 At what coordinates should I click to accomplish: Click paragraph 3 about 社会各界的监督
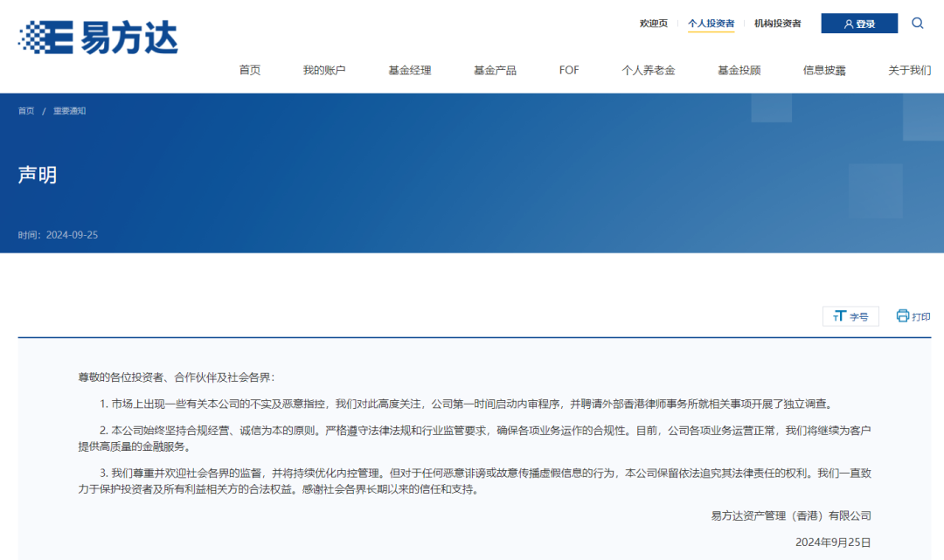pyautogui.click(x=475, y=481)
